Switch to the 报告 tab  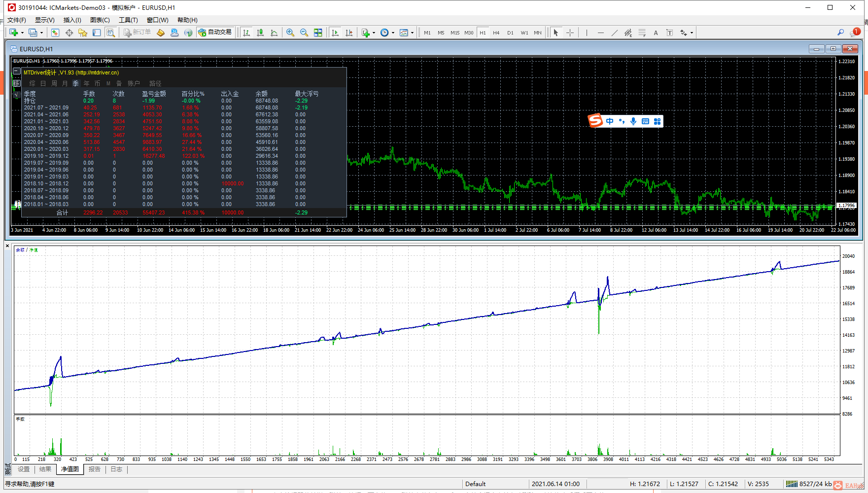pyautogui.click(x=94, y=469)
